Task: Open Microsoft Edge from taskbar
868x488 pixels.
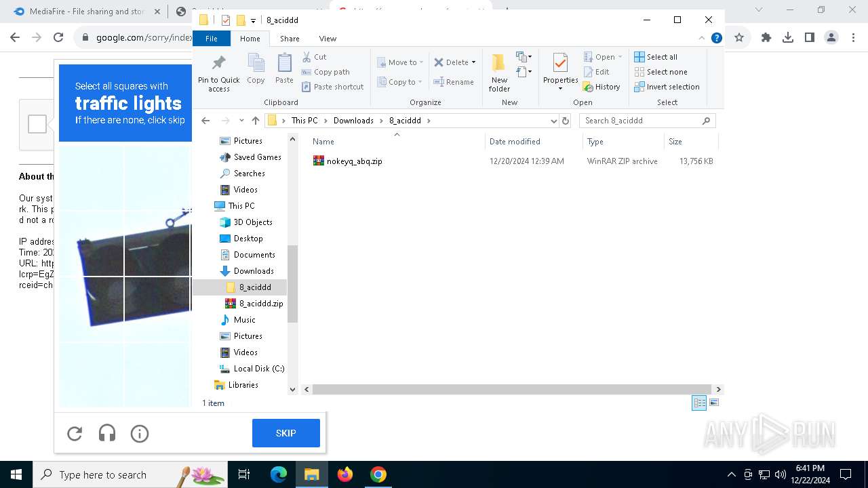Action: (x=279, y=474)
